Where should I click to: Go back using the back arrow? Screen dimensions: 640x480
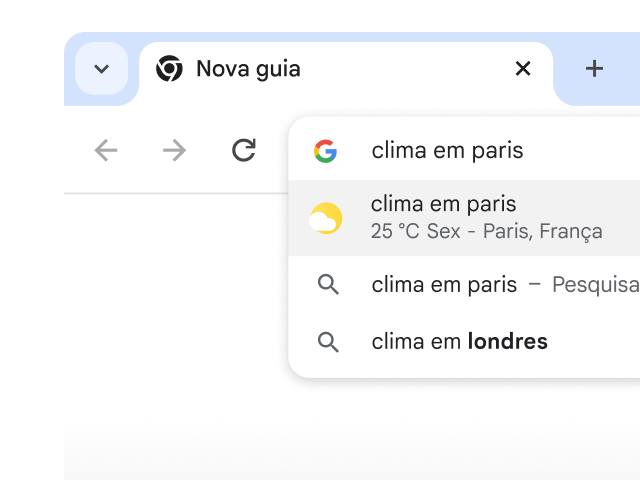click(x=106, y=150)
